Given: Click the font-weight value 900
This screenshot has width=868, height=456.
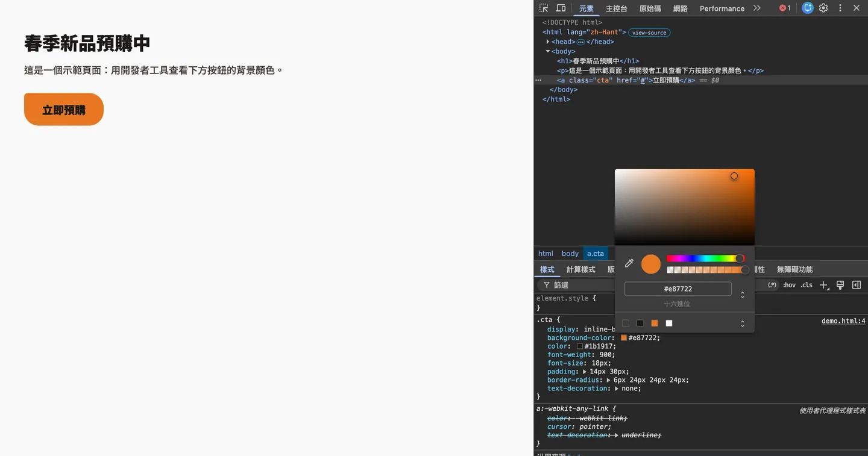Looking at the screenshot, I should point(606,355).
